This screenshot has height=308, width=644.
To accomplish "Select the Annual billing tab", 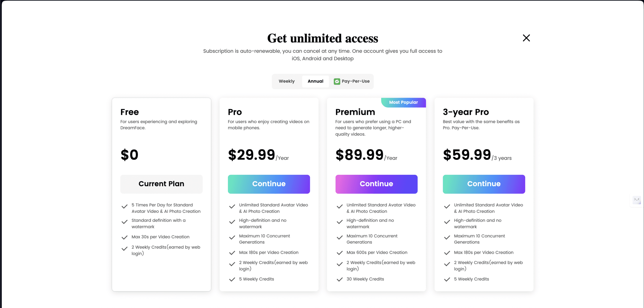I will [x=315, y=81].
